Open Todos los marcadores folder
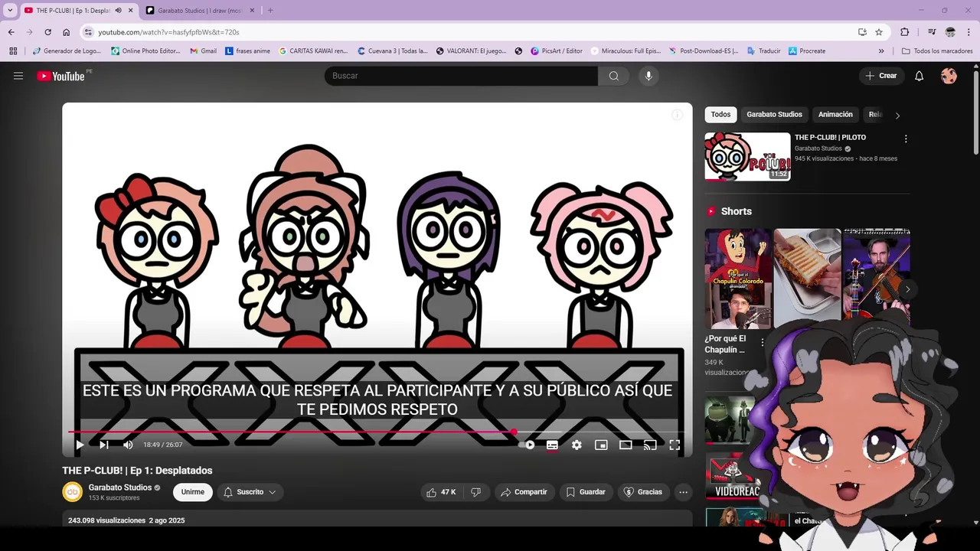This screenshot has width=980, height=551. point(936,51)
